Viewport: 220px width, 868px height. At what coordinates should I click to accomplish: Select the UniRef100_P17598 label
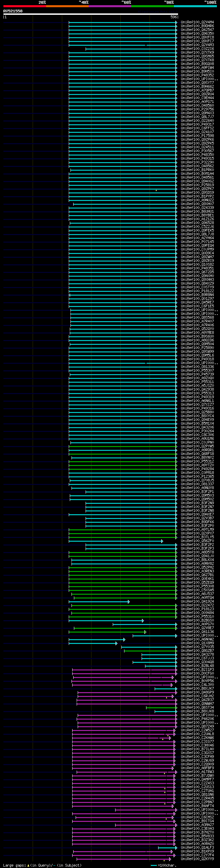[197, 136]
